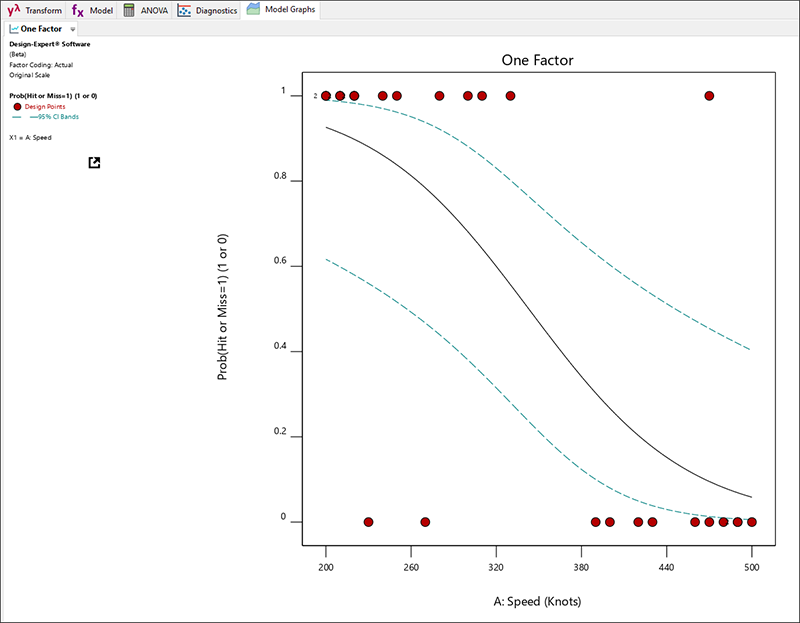The width and height of the screenshot is (800, 623).
Task: Click the design point at 500 knots, probability 0
Action: [751, 522]
